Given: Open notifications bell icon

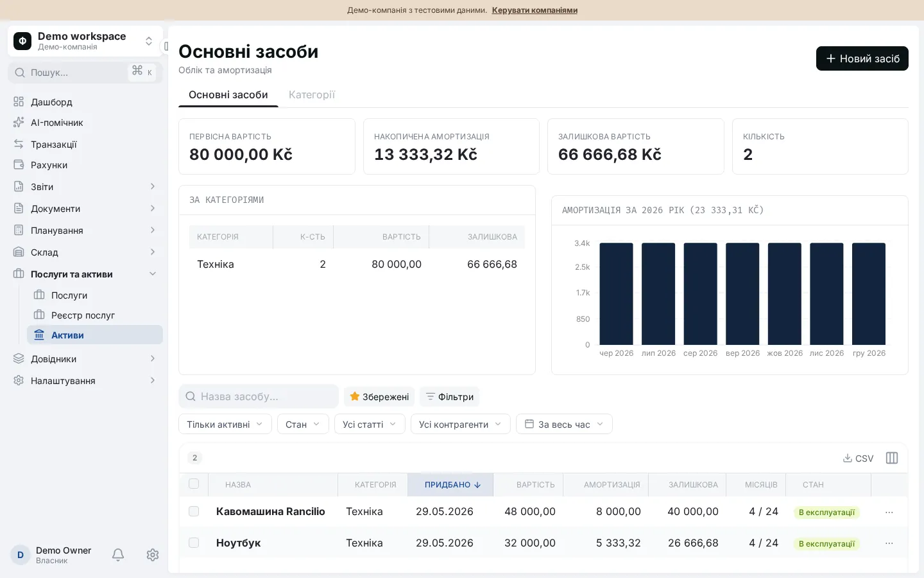Looking at the screenshot, I should coord(118,555).
